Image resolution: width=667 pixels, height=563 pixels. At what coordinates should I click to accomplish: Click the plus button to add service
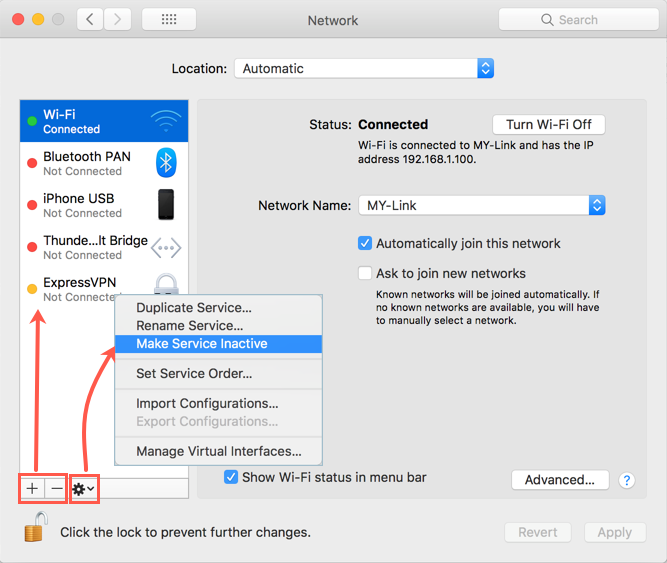(x=32, y=488)
